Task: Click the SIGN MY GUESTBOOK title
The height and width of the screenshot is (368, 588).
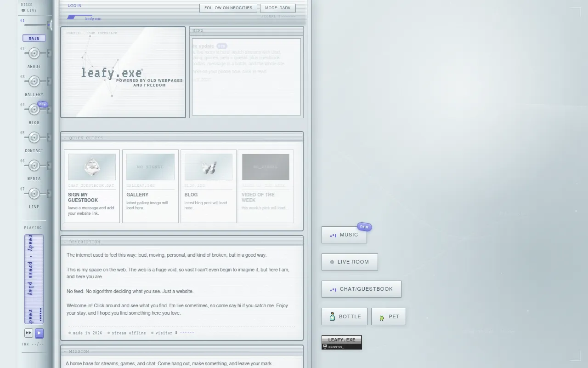Action: coord(83,197)
